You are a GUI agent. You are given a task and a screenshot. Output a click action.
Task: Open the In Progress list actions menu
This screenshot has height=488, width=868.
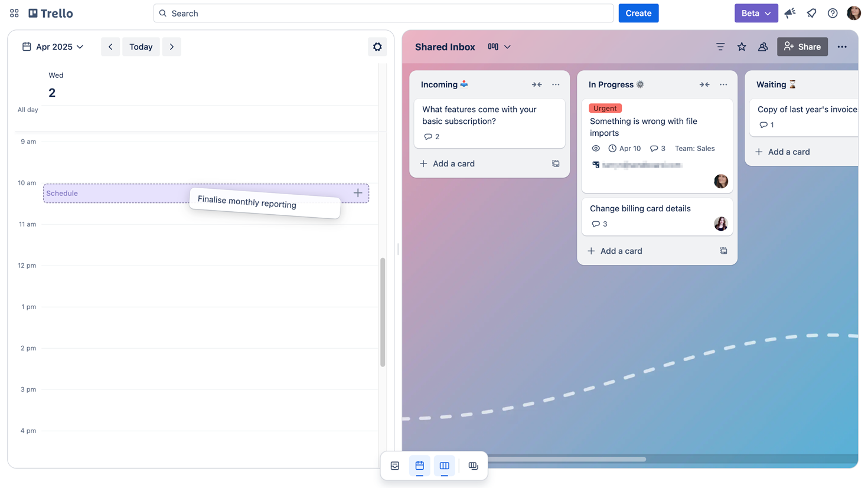723,84
